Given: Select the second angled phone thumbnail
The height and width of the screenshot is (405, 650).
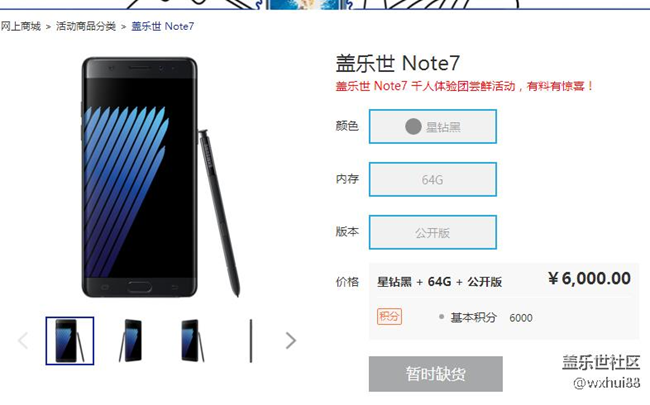Looking at the screenshot, I should point(131,341).
